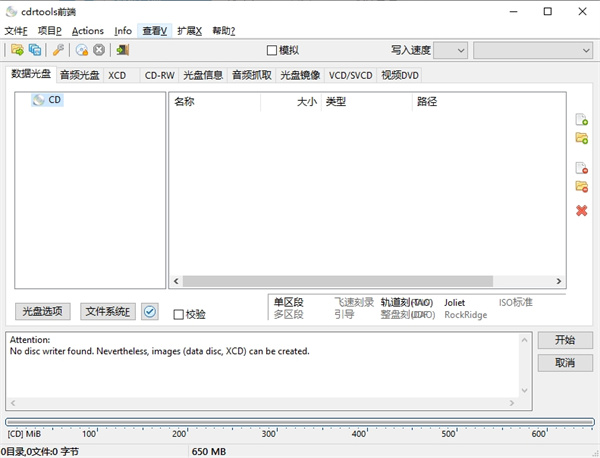Open the 写入速度 dropdown
Viewport: 600px width, 458px height.
tap(450, 51)
